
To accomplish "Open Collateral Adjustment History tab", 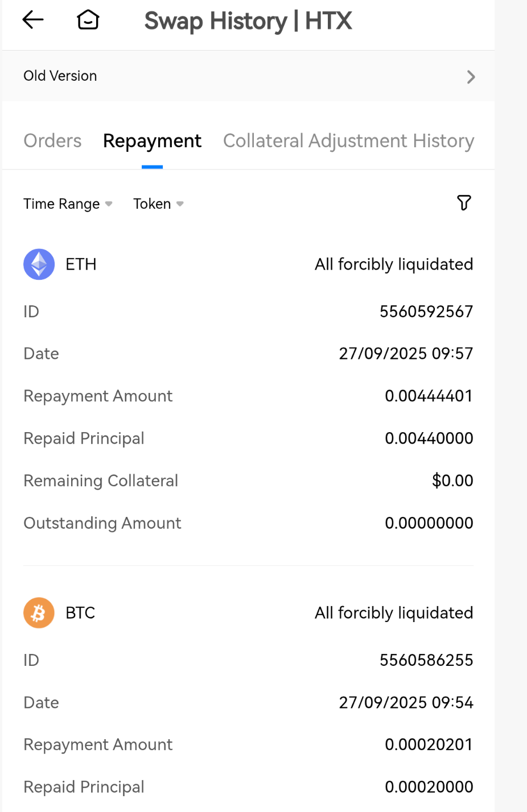I will tap(348, 140).
